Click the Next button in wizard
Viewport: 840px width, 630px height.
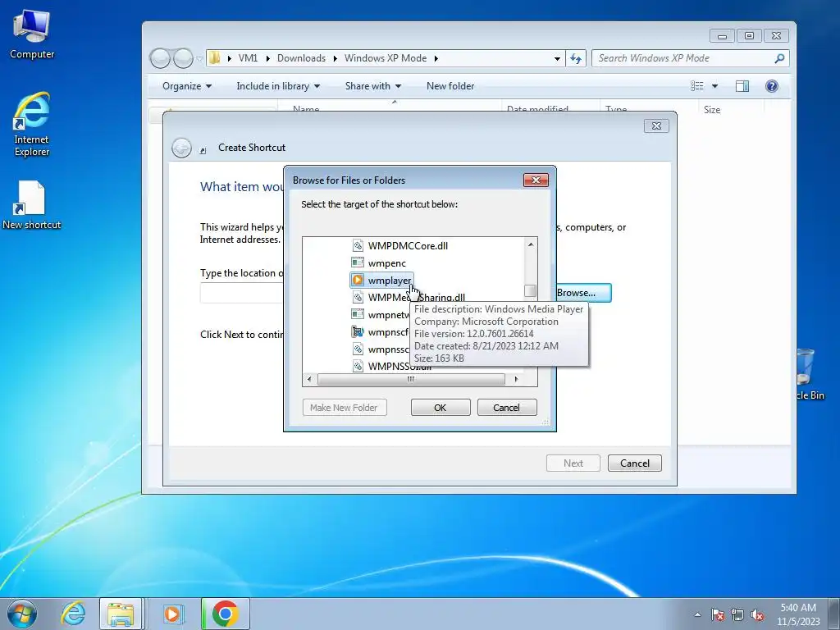click(573, 463)
